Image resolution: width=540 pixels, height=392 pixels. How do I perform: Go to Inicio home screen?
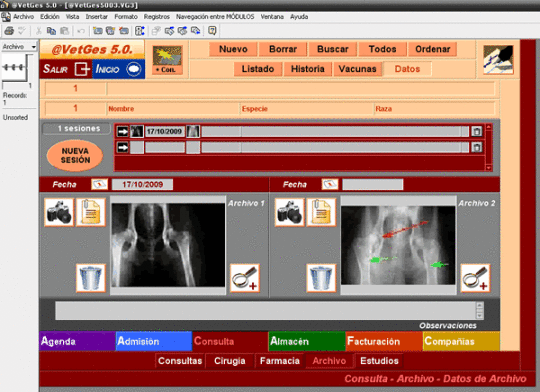pos(118,69)
